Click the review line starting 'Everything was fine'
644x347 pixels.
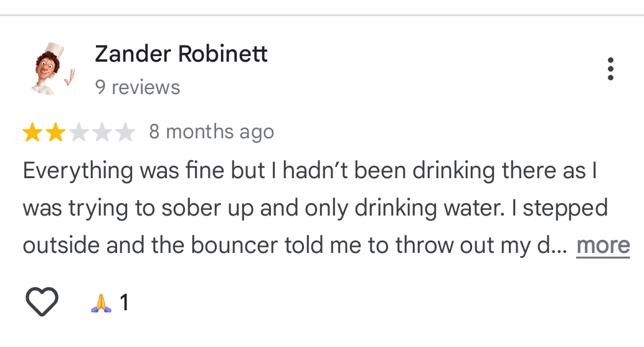tap(310, 171)
